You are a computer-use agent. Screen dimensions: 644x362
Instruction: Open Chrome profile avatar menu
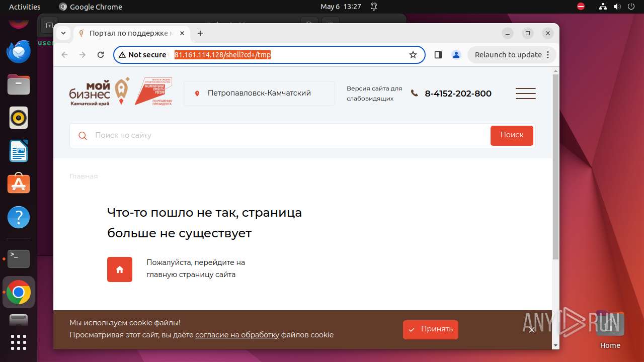coord(456,55)
